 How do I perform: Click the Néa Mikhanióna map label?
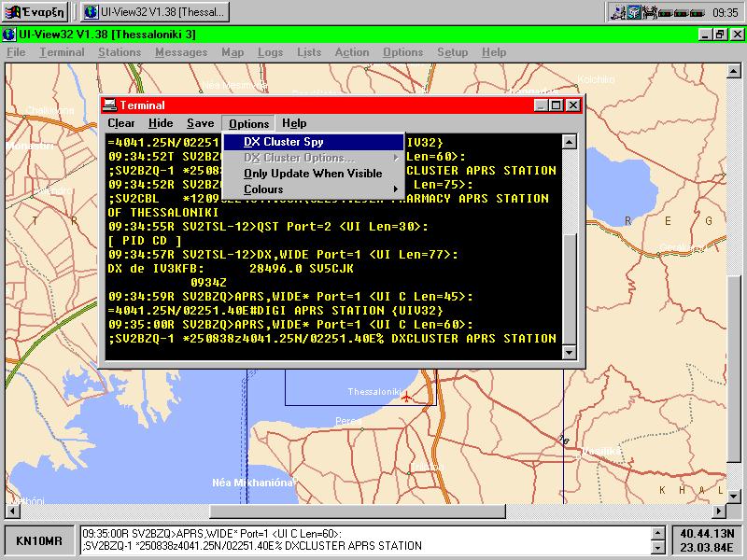tap(252, 483)
